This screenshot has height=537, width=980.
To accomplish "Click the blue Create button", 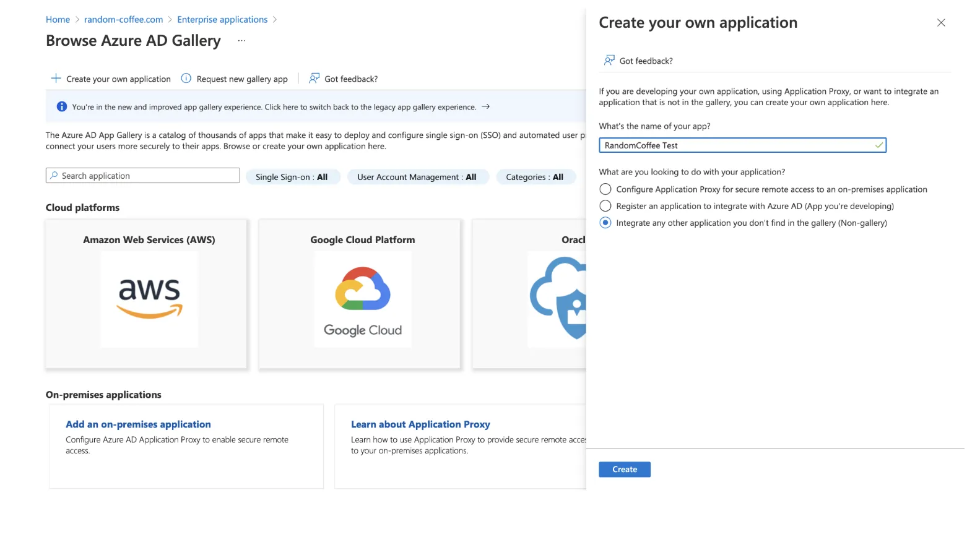I will (x=625, y=470).
